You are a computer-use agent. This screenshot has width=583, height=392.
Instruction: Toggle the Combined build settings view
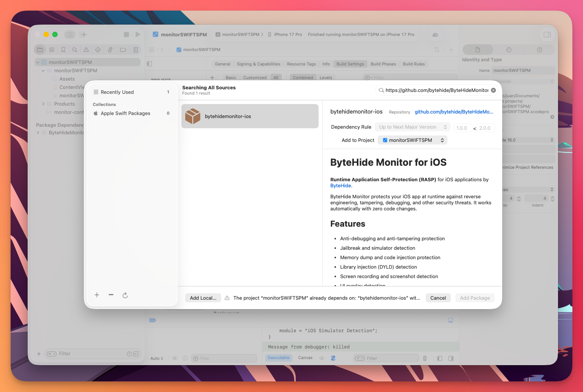tap(302, 77)
